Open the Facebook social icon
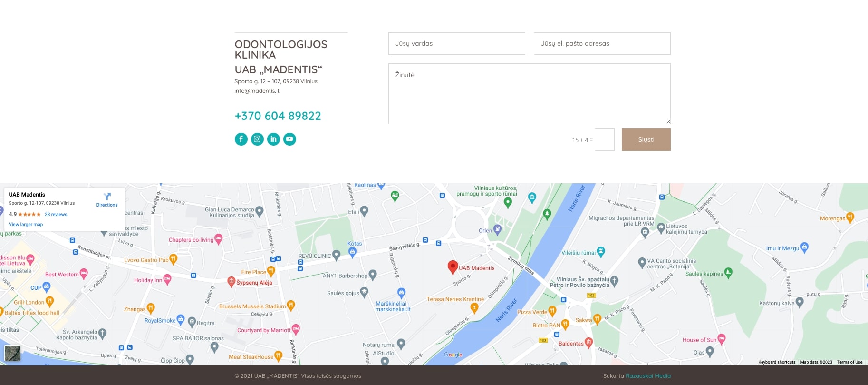 click(241, 139)
